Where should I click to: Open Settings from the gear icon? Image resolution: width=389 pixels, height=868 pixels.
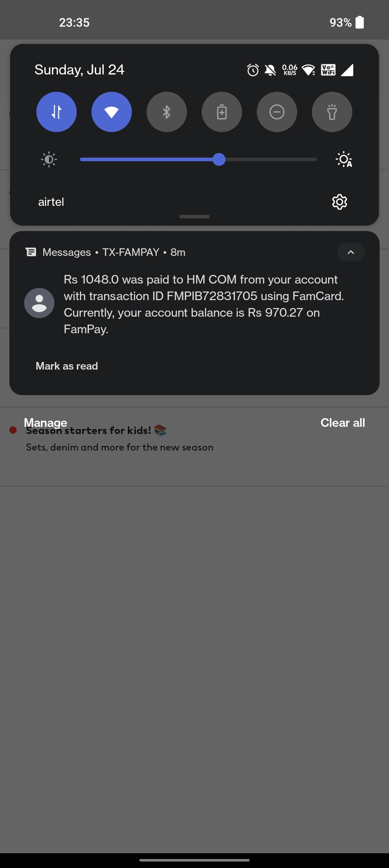click(340, 202)
